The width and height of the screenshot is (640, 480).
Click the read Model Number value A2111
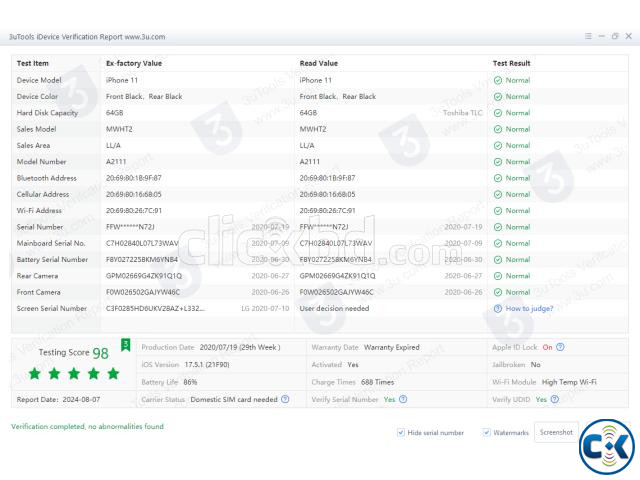tap(310, 162)
